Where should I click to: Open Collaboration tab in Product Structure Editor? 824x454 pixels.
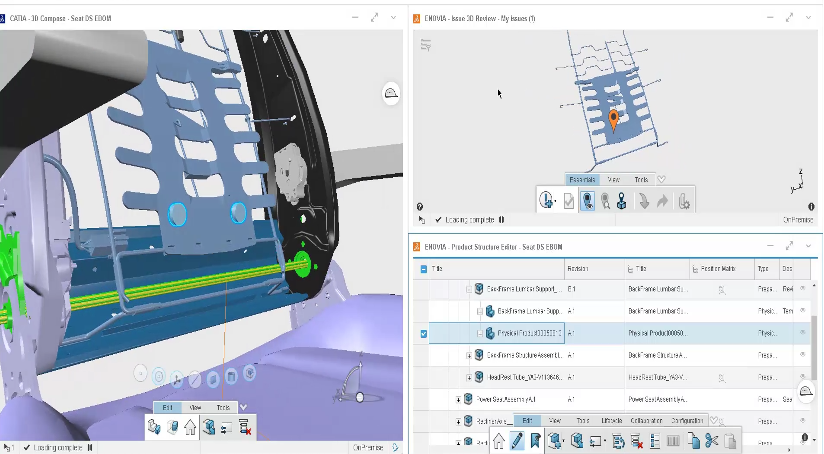point(646,421)
